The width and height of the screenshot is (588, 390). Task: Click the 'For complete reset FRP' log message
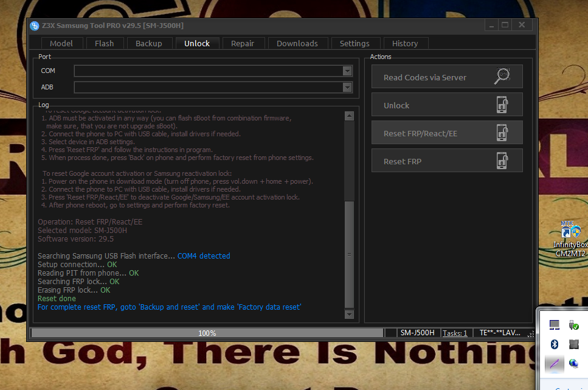169,307
